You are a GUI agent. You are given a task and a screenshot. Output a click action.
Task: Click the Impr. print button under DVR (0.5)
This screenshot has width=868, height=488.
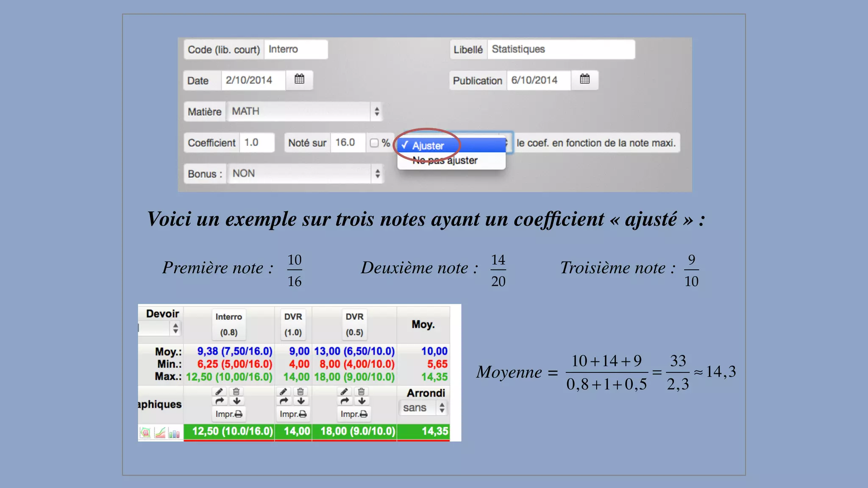pyautogui.click(x=354, y=414)
